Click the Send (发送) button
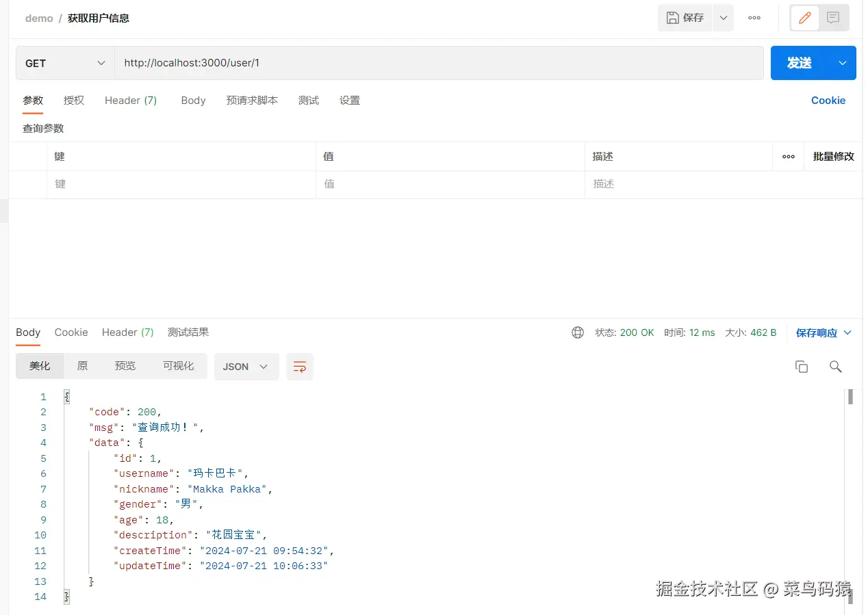 800,63
